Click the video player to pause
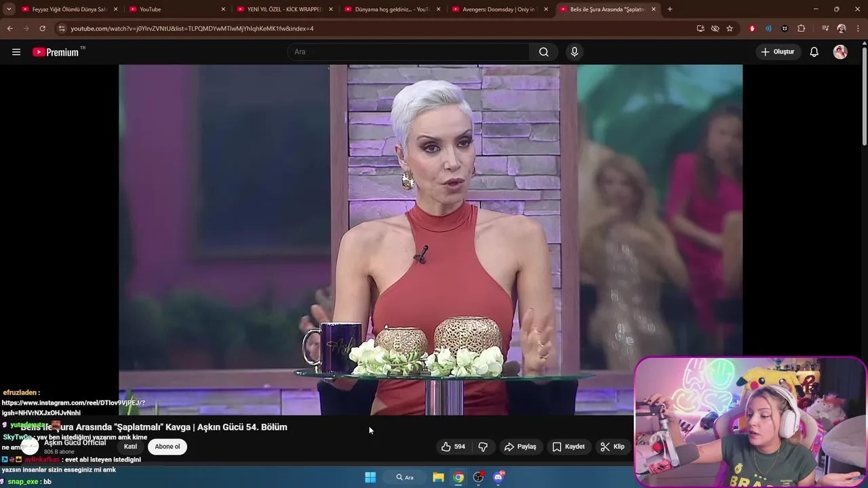The height and width of the screenshot is (488, 868). click(x=431, y=239)
